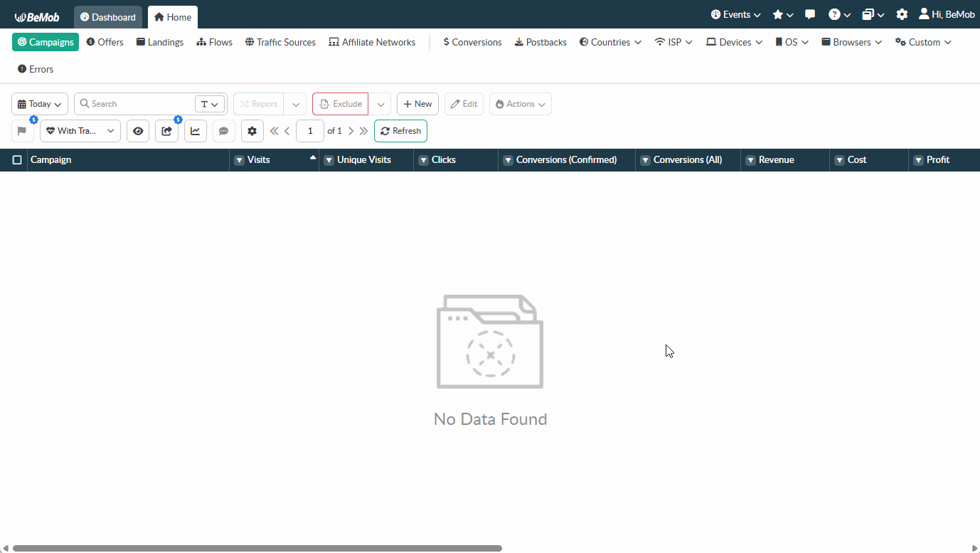Open the Profit column filter icon
Viewport: 980px width, 553px height.
(x=918, y=160)
